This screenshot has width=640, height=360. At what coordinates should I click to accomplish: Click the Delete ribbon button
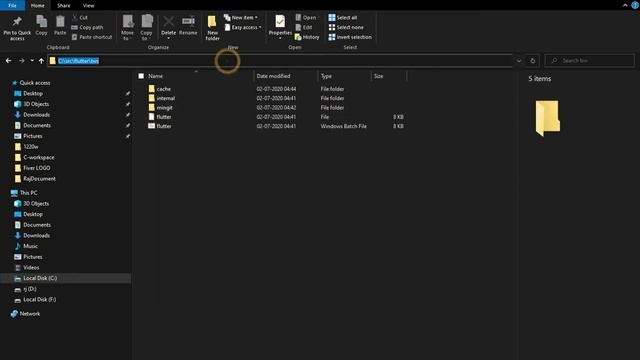pos(168,27)
